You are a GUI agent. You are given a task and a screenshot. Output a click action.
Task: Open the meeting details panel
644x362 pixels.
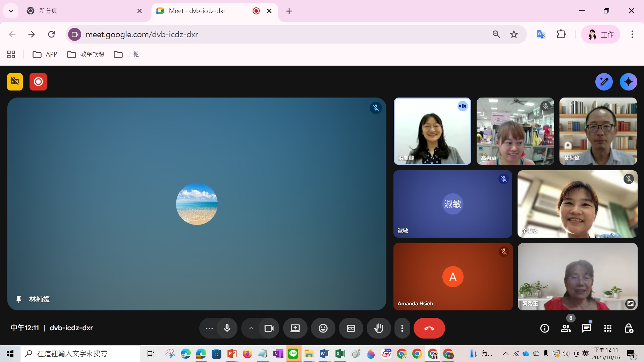tap(544, 328)
